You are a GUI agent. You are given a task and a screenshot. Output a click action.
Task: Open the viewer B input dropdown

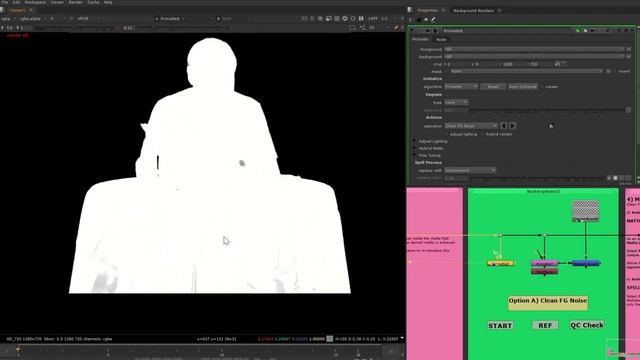(x=230, y=19)
